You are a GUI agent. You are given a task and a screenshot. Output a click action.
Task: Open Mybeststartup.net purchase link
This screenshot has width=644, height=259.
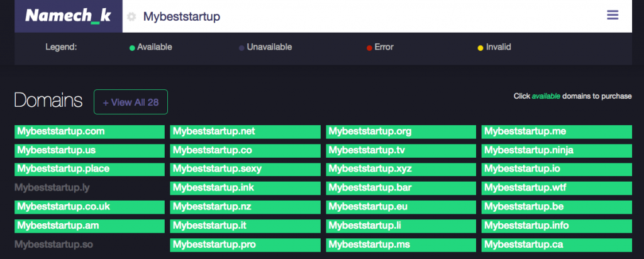tap(245, 132)
